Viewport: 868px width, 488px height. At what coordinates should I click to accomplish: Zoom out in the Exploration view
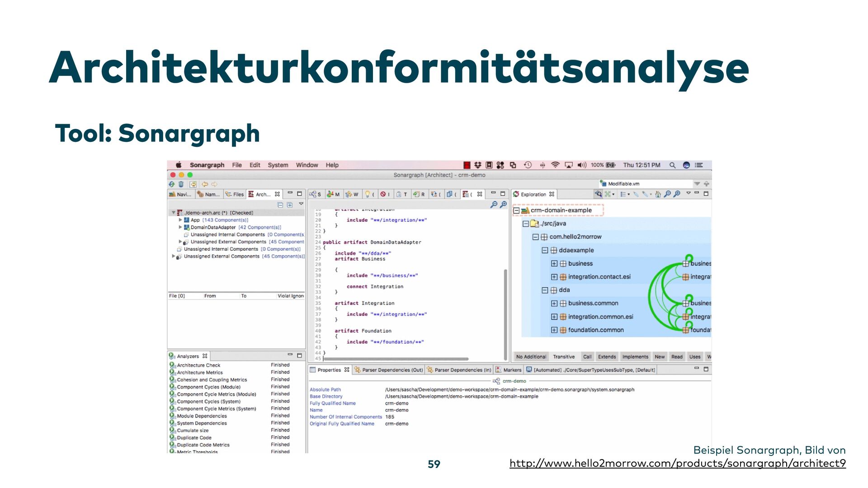[667, 194]
